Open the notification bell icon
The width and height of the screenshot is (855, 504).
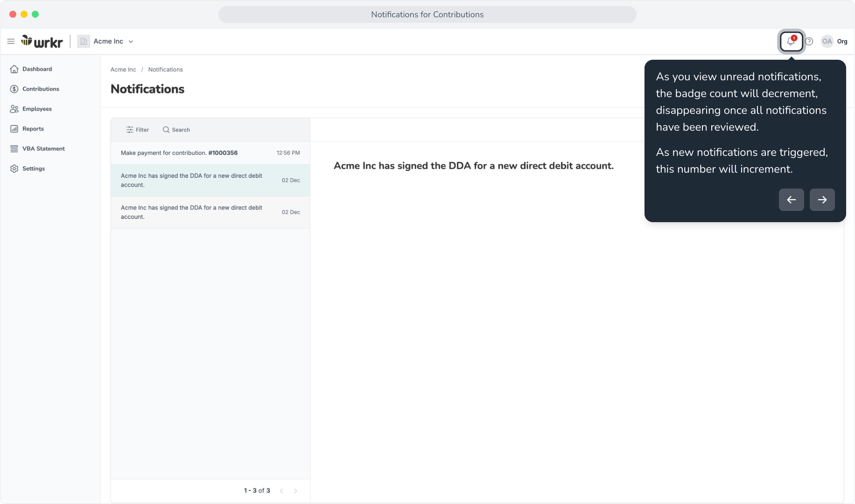coord(791,42)
